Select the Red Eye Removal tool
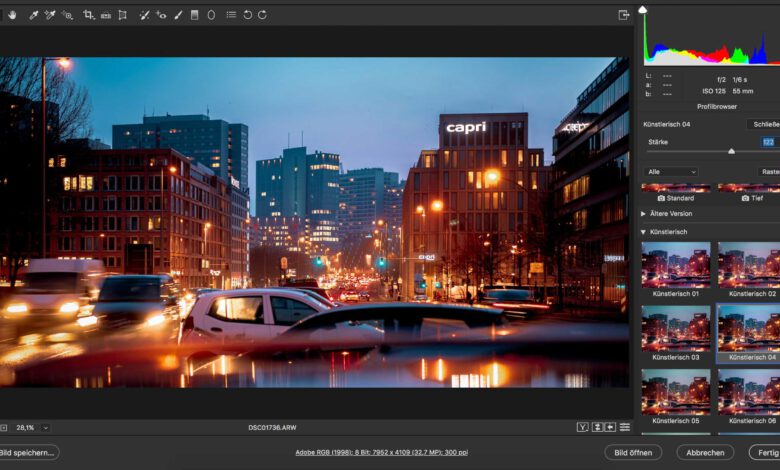Screen dimensions: 780x470 tap(161, 15)
